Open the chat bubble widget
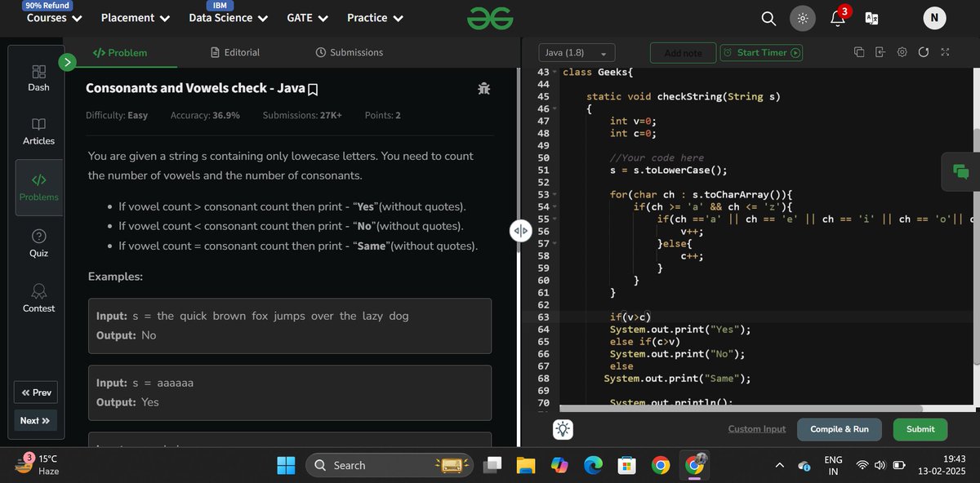 960,171
